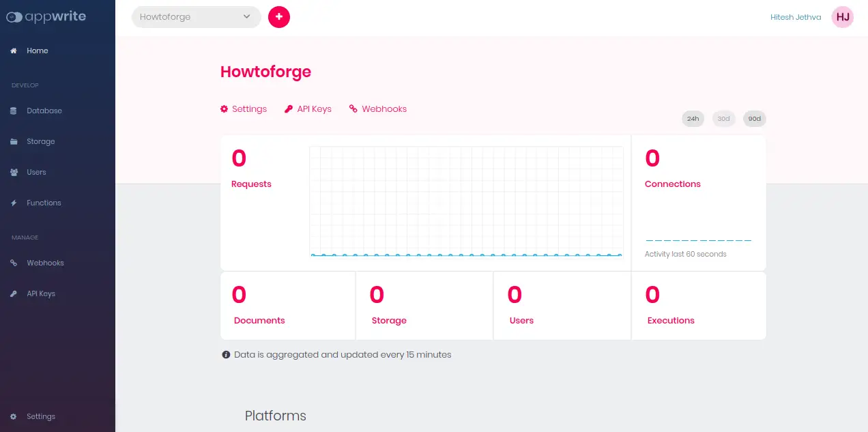Click the DEVELOP sidebar section label

pos(25,85)
